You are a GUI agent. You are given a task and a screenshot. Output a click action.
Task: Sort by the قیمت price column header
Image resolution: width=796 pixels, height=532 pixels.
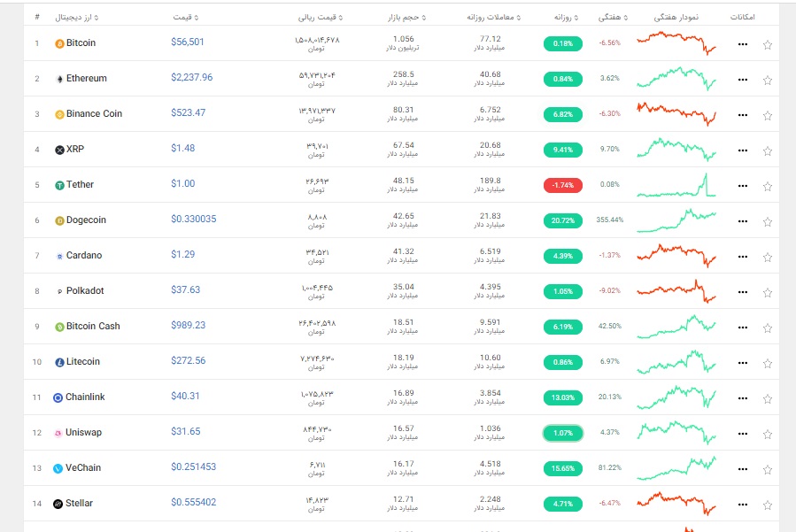[x=185, y=17]
